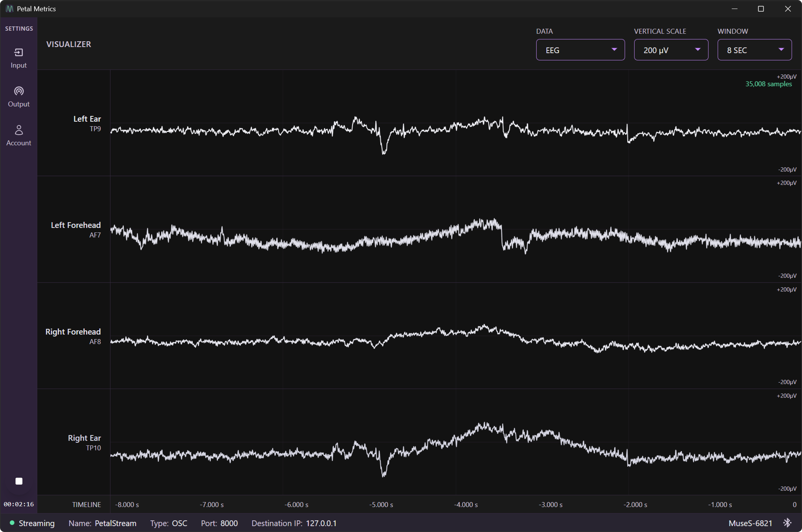Viewport: 802px width, 532px height.
Task: Maximize the Petal Metrics window
Action: (761, 9)
